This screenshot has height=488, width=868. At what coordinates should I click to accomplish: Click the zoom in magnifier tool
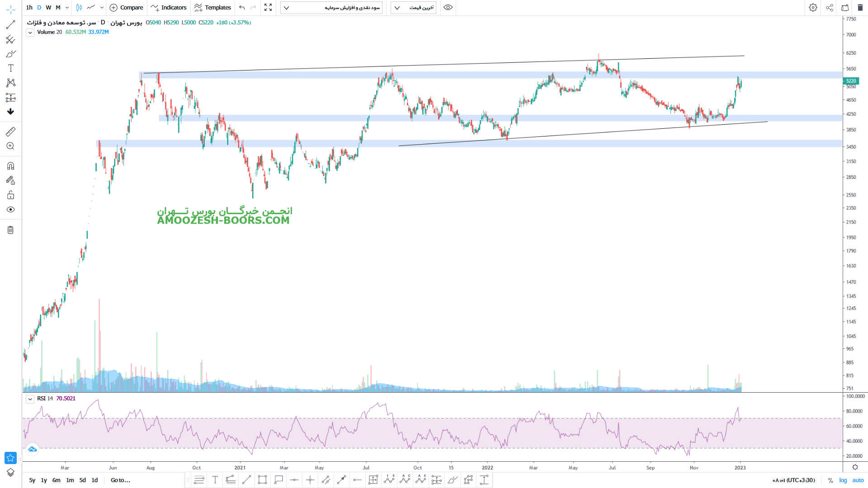[x=10, y=146]
